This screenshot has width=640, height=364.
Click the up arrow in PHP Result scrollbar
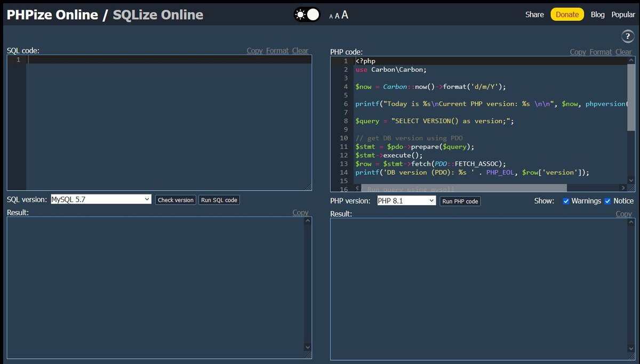(x=631, y=222)
